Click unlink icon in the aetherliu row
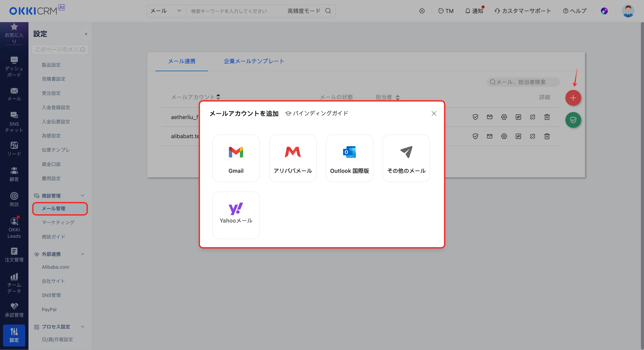 pos(533,117)
